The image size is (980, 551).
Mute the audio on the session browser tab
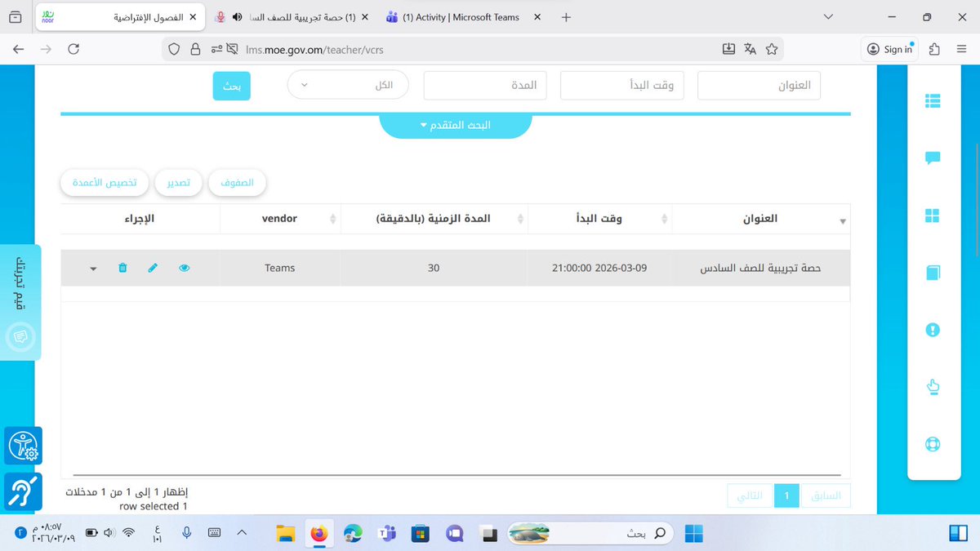(237, 16)
